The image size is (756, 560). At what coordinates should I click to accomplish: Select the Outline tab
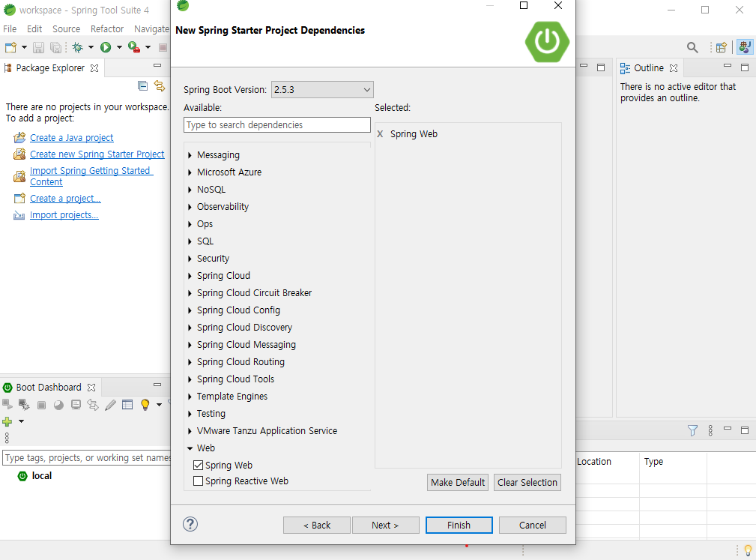point(649,68)
